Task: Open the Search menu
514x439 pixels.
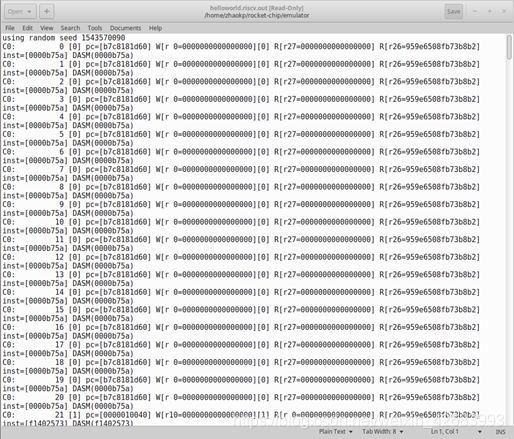Action: pyautogui.click(x=70, y=28)
